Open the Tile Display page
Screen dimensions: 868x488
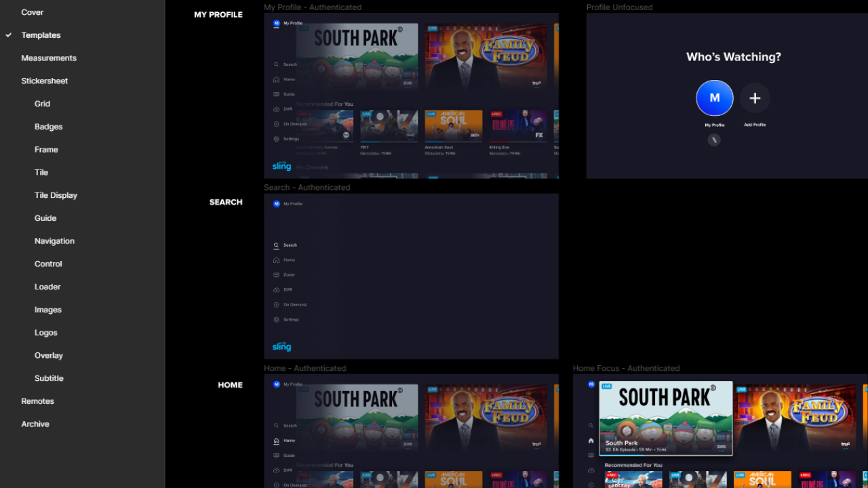pyautogui.click(x=56, y=195)
